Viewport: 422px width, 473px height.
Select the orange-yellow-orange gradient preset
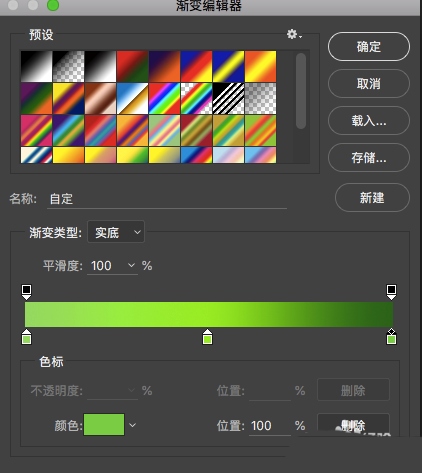[x=260, y=66]
